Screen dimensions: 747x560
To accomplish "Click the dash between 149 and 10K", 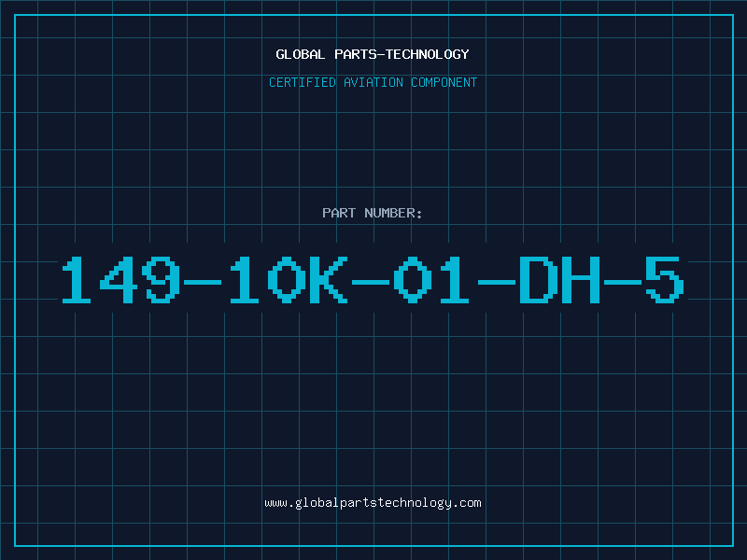I will coord(203,283).
